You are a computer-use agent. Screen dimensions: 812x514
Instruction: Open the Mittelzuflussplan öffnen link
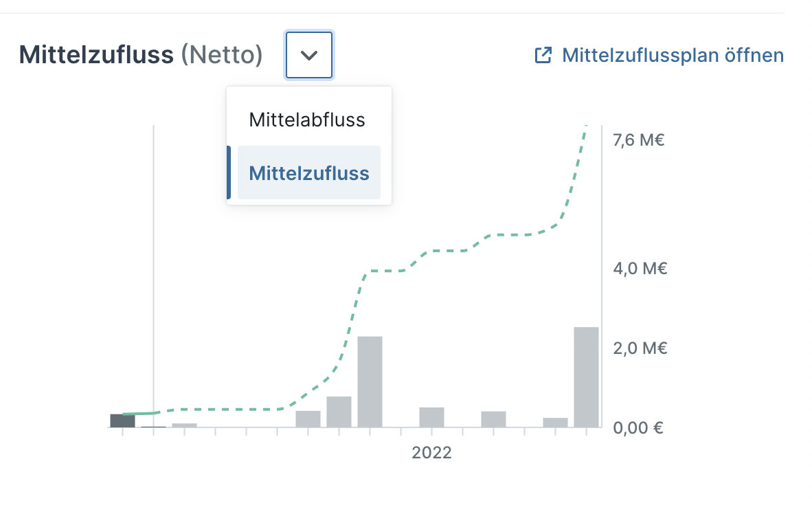click(x=659, y=56)
